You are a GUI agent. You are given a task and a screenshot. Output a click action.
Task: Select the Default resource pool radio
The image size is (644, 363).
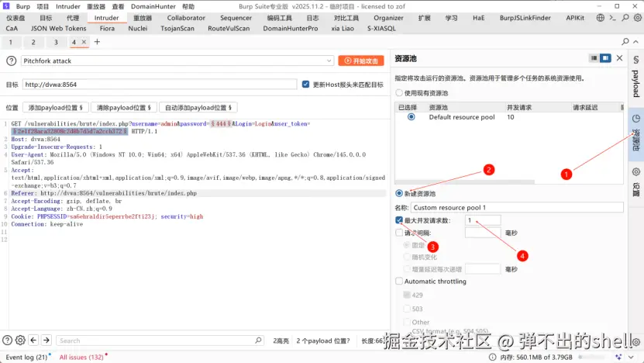[411, 117]
